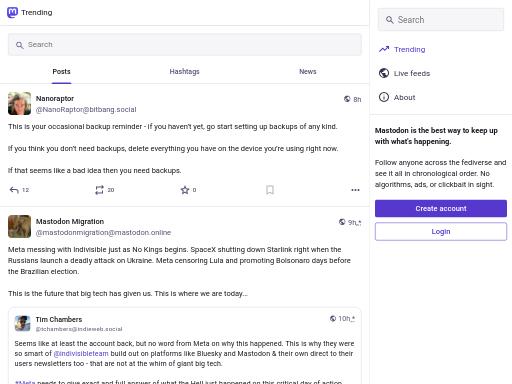512x384 pixels.
Task: Open more options on Nanoraptor's post
Action: 355,190
